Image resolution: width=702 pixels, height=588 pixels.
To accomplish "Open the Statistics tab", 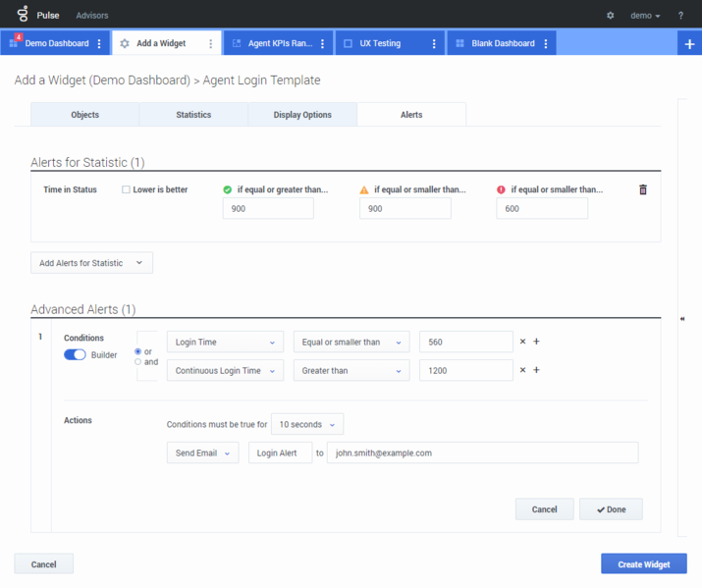I will 193,115.
